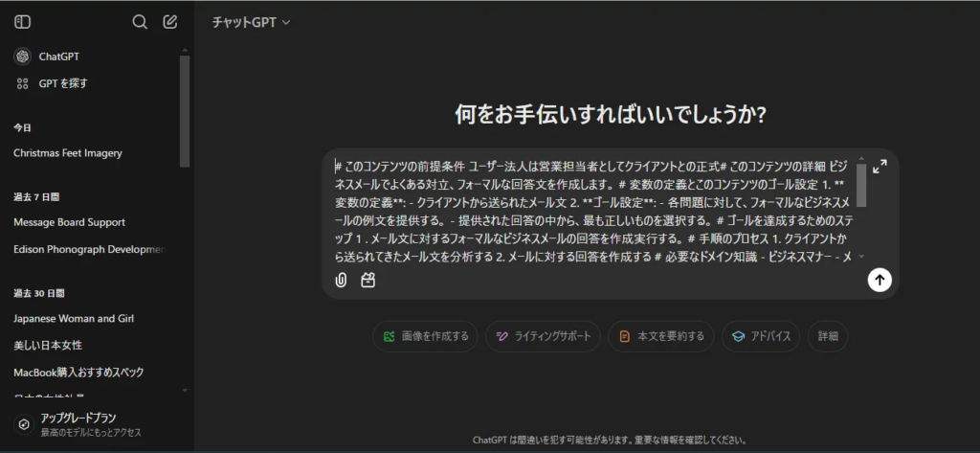
Task: Click the ChatGPT entry text in the sidebar
Action: [58, 57]
